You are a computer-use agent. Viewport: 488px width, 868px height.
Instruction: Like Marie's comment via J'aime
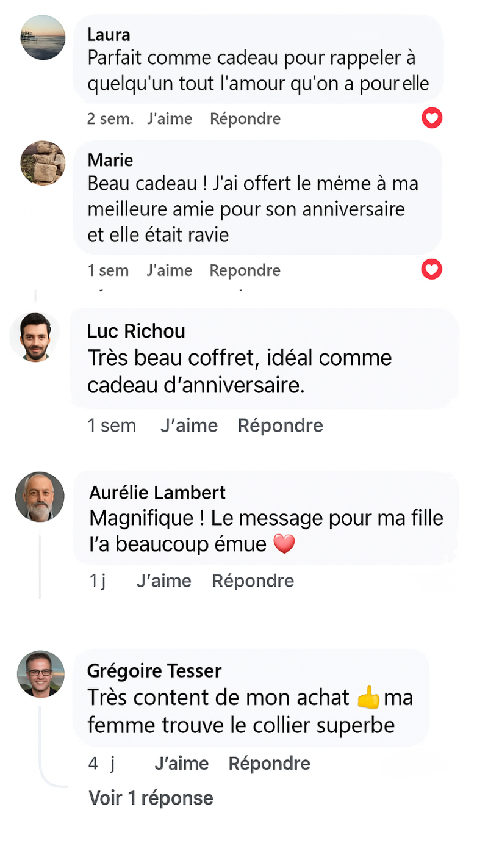tap(169, 270)
